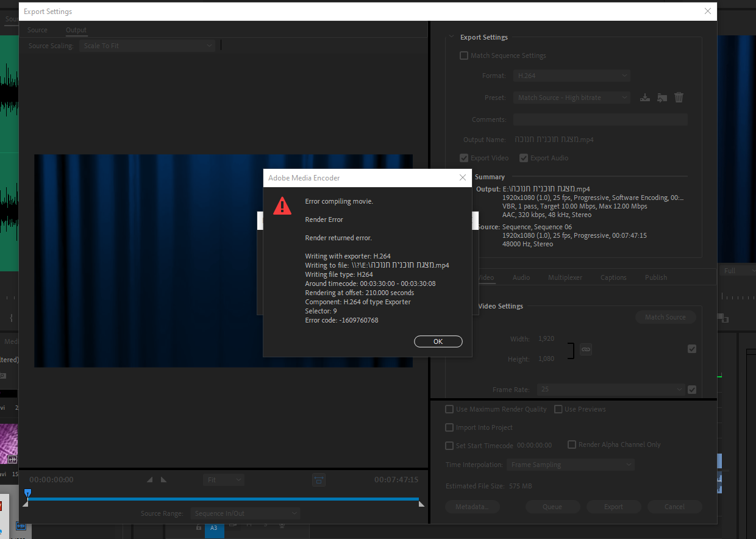Screen dimensions: 756x539
Task: Click the Estimated File Size 575 MB text
Action: click(x=488, y=486)
